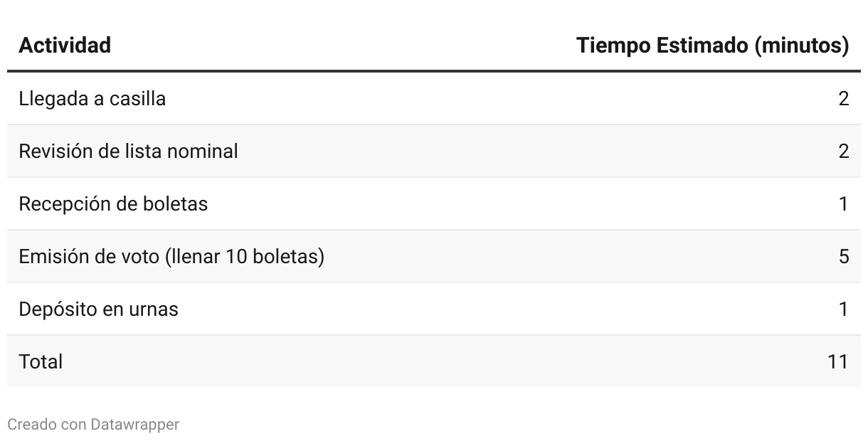Click the Total value 11
Image resolution: width=868 pixels, height=441 pixels.
point(838,361)
